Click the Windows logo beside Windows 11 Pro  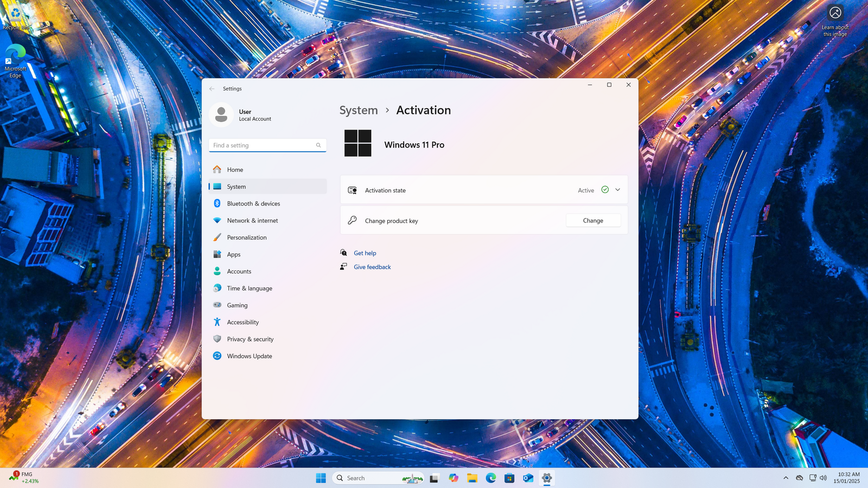click(358, 143)
